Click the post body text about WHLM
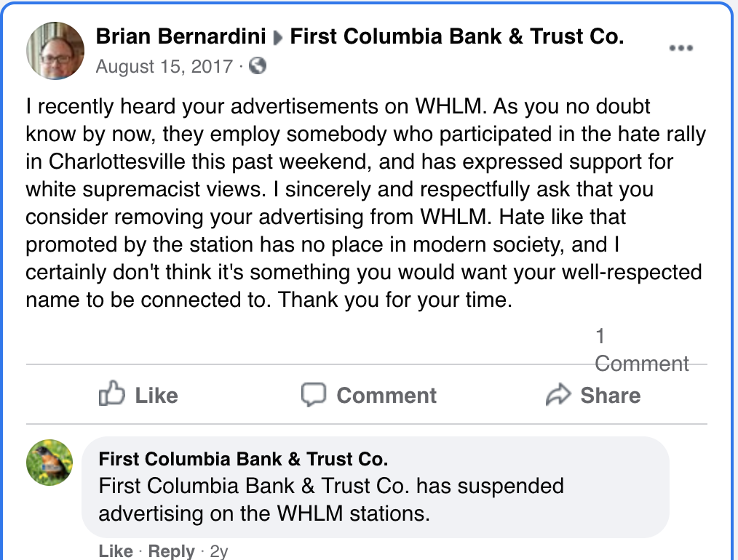 364,203
